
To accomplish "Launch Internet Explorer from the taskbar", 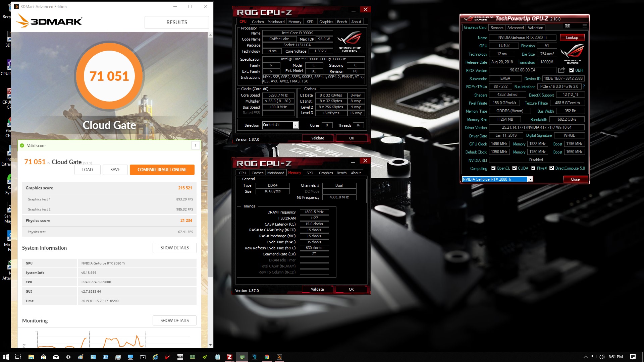I will (155, 357).
